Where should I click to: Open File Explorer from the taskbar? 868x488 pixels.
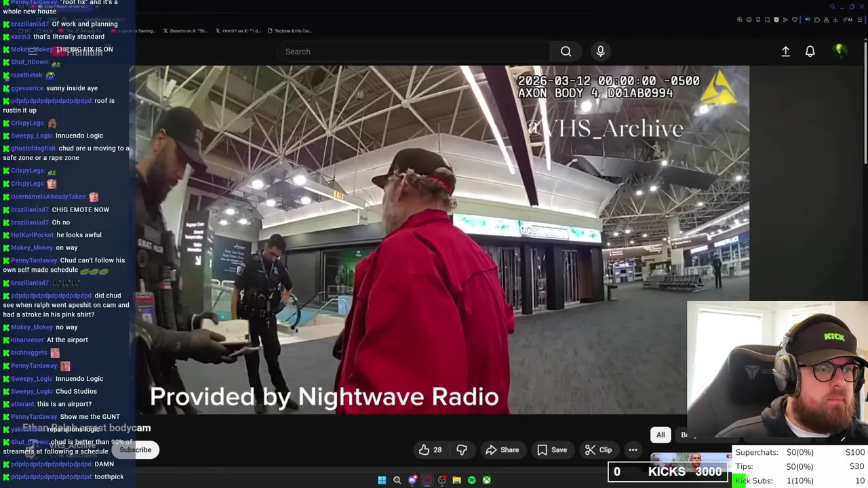[x=456, y=481]
